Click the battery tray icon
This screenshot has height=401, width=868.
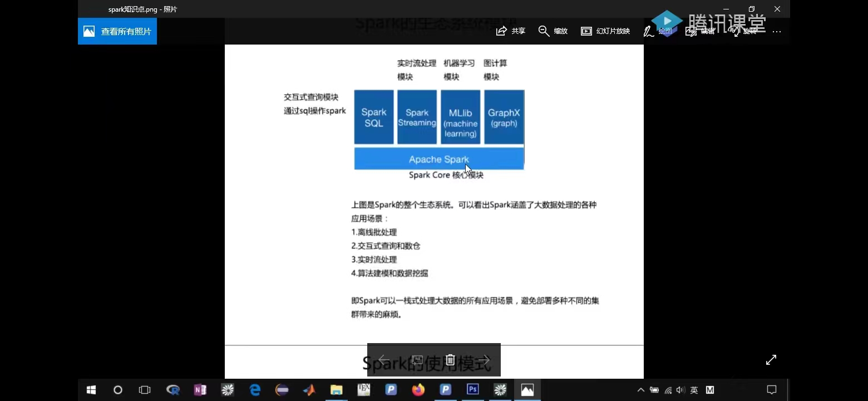click(654, 390)
